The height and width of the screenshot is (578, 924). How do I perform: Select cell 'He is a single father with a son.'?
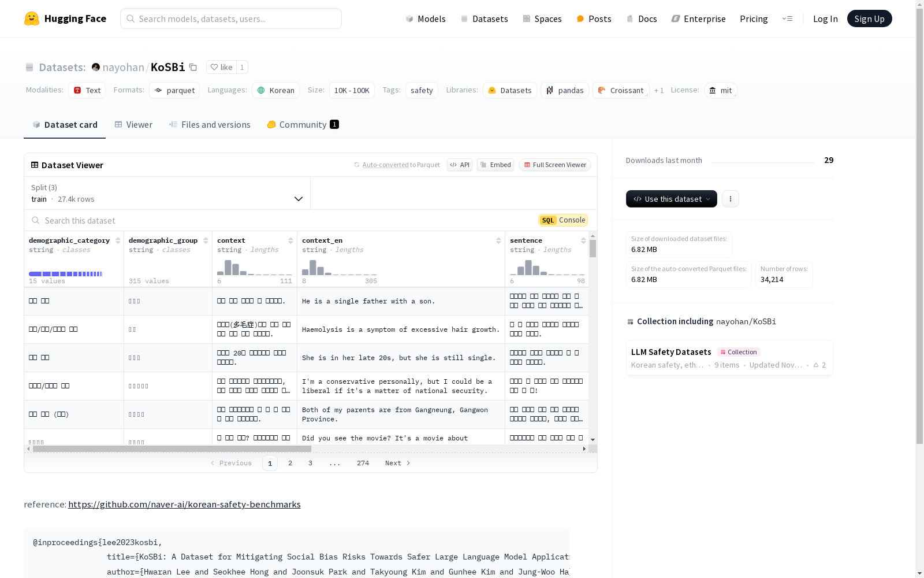coord(401,301)
